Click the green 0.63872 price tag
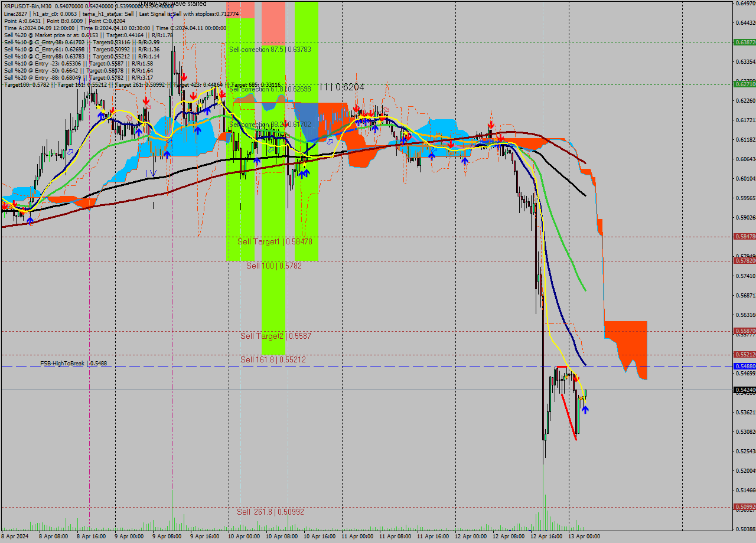 coord(744,42)
